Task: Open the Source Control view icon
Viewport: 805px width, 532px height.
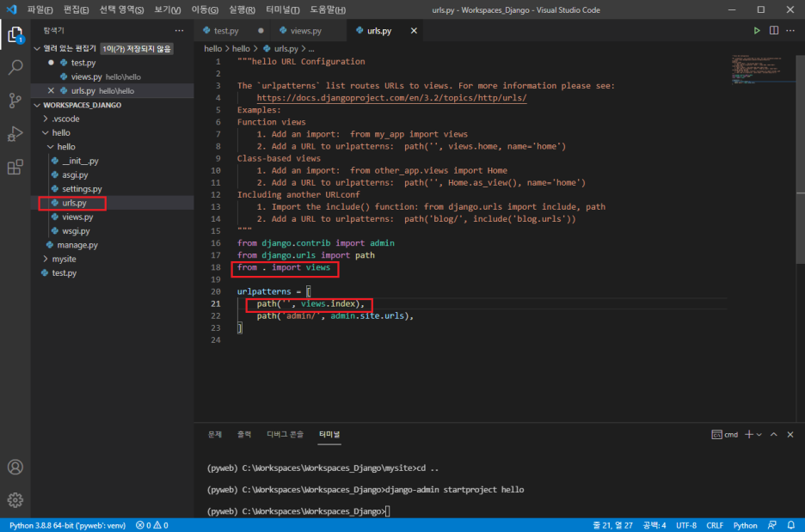Action: coord(15,101)
